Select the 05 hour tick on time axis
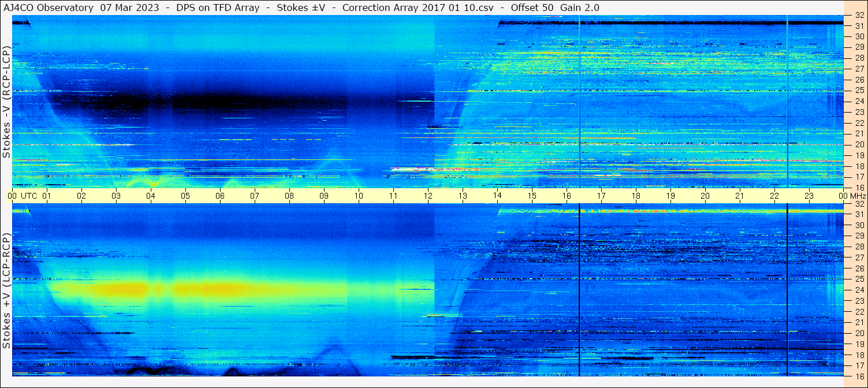This screenshot has width=868, height=388. (x=185, y=196)
